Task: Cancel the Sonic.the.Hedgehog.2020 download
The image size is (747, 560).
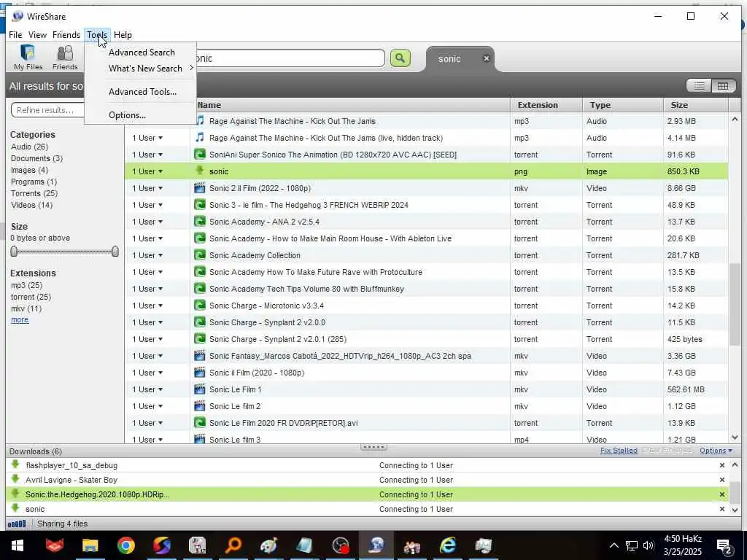Action: pyautogui.click(x=721, y=494)
